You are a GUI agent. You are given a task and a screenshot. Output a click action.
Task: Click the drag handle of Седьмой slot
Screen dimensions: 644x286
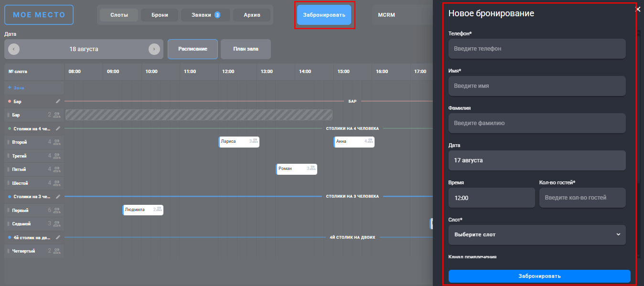[8, 223]
